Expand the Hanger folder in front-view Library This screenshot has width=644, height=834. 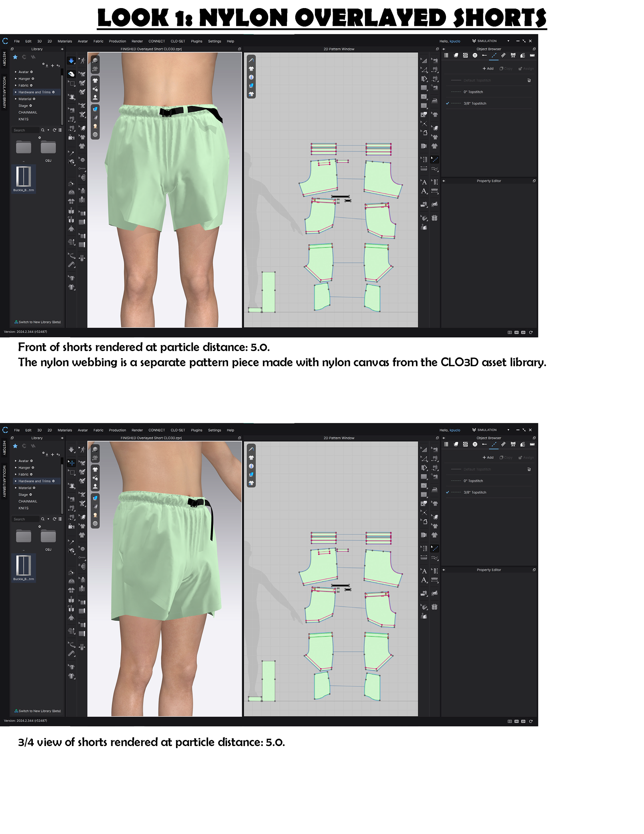(16, 79)
